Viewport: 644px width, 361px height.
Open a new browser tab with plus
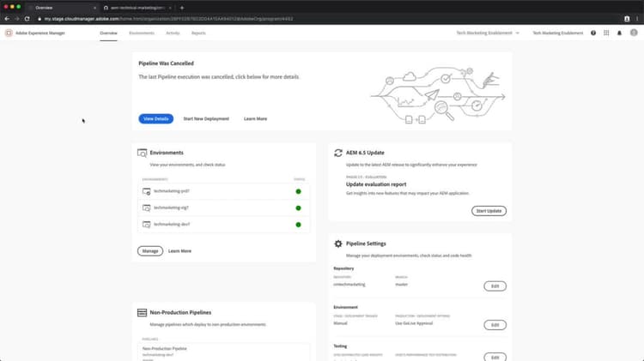point(182,8)
